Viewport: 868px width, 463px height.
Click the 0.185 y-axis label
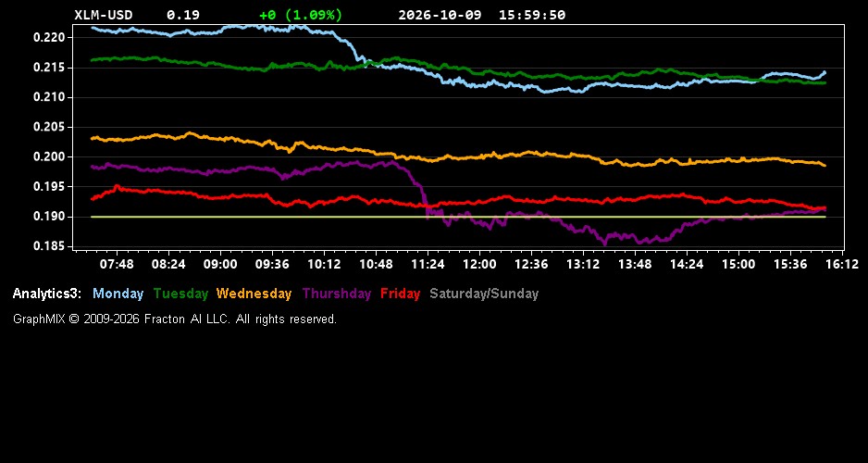(x=50, y=246)
